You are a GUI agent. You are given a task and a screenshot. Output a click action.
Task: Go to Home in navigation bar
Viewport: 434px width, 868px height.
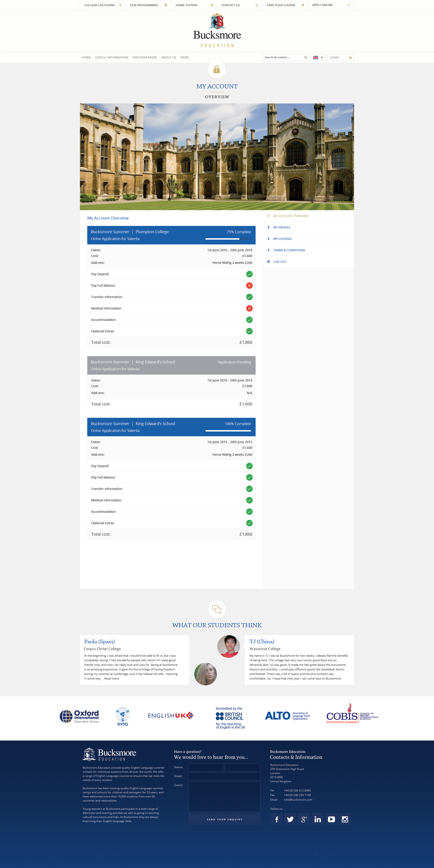click(x=87, y=58)
